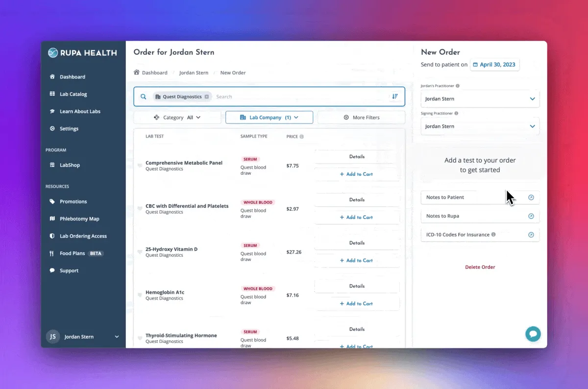Open the Lab Company (1) dropdown
This screenshot has height=389, width=588.
(x=269, y=118)
